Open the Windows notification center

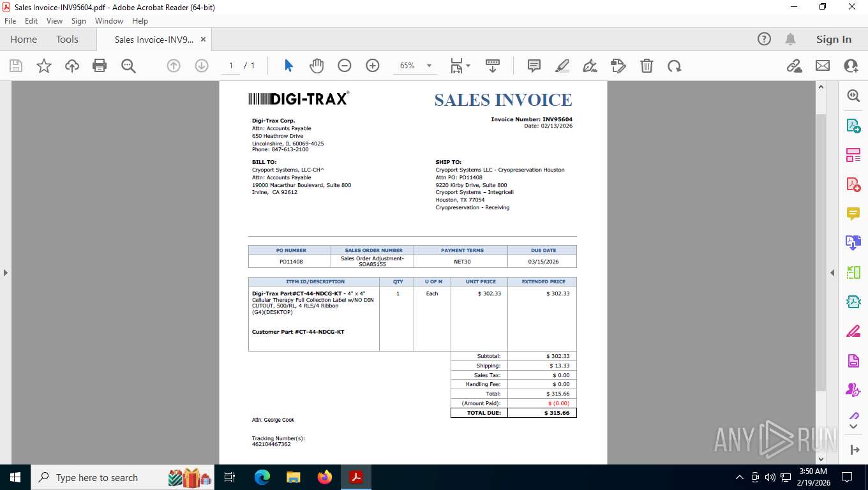847,477
